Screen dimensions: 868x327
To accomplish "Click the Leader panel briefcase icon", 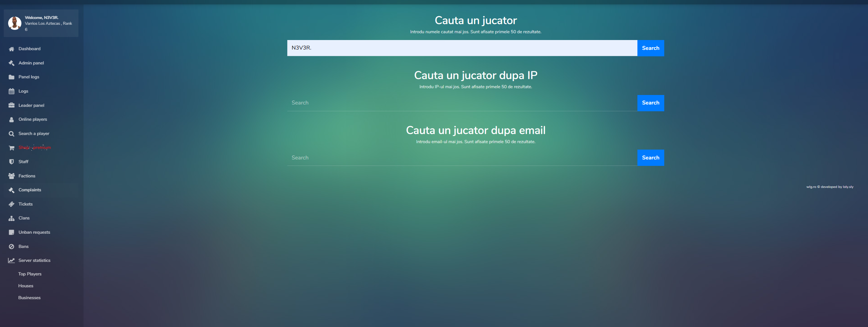I will pos(12,105).
